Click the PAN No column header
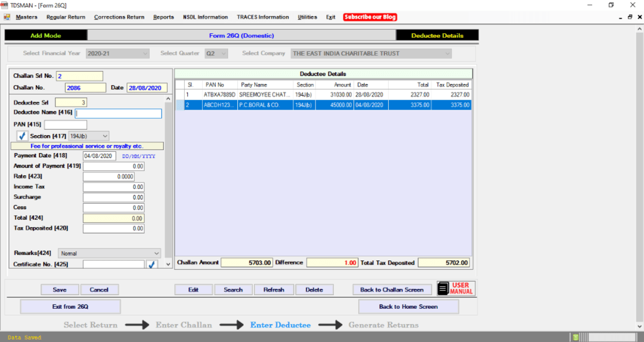This screenshot has width=644, height=342. (219, 85)
